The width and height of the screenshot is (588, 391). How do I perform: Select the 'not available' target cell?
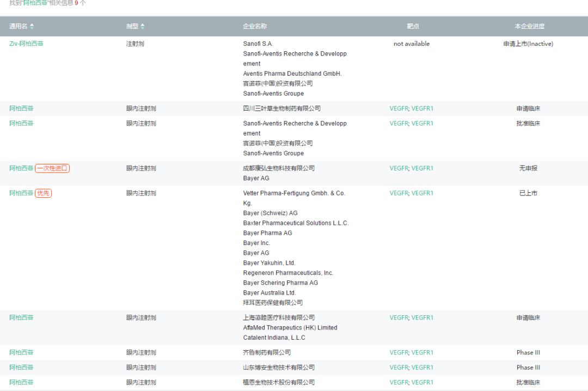click(x=412, y=44)
